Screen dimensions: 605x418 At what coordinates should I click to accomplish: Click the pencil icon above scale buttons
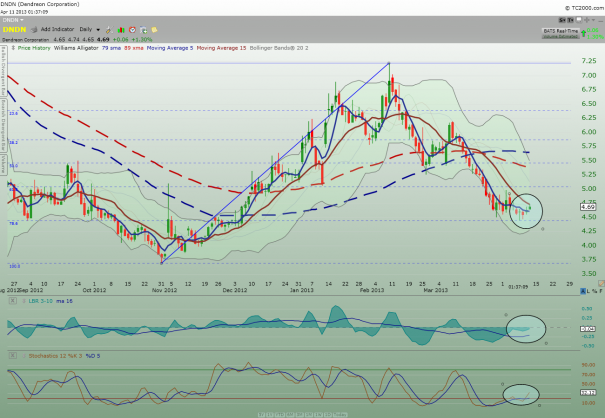pyautogui.click(x=601, y=284)
